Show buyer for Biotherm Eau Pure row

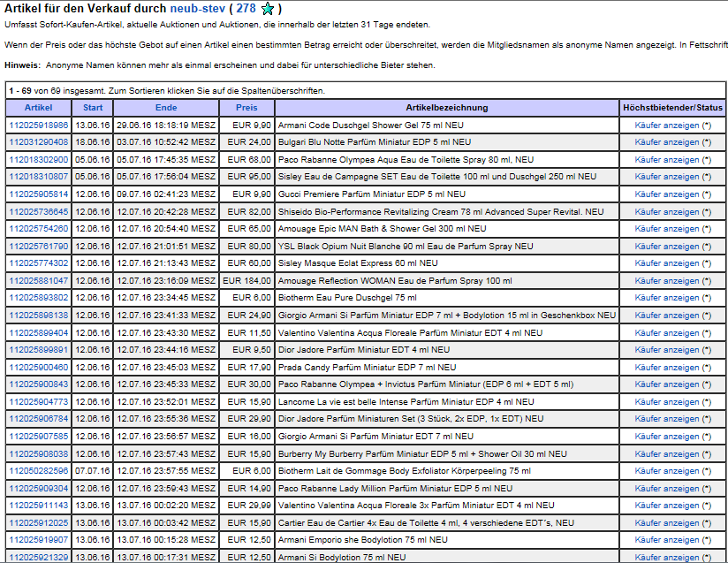point(667,297)
